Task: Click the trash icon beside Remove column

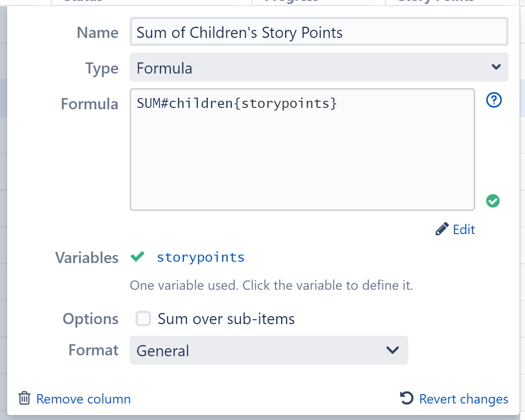Action: pos(25,399)
